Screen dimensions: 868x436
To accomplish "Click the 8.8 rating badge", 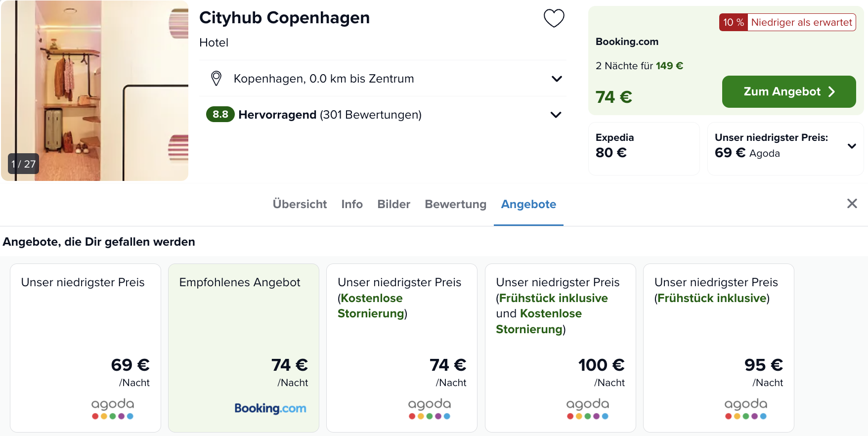I will 220,115.
